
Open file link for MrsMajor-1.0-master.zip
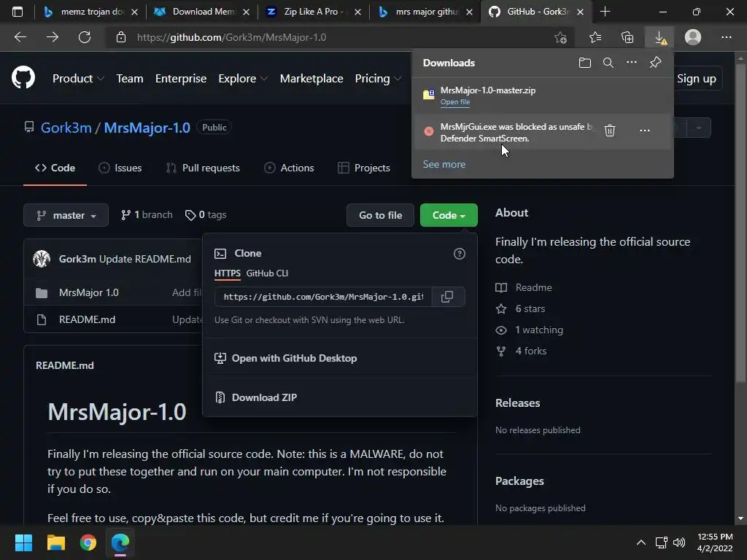point(455,102)
